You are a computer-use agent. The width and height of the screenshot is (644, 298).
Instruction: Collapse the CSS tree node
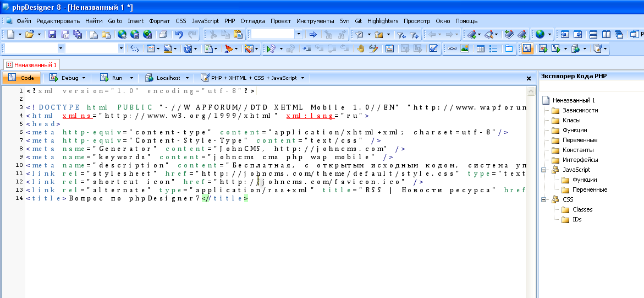(x=544, y=199)
